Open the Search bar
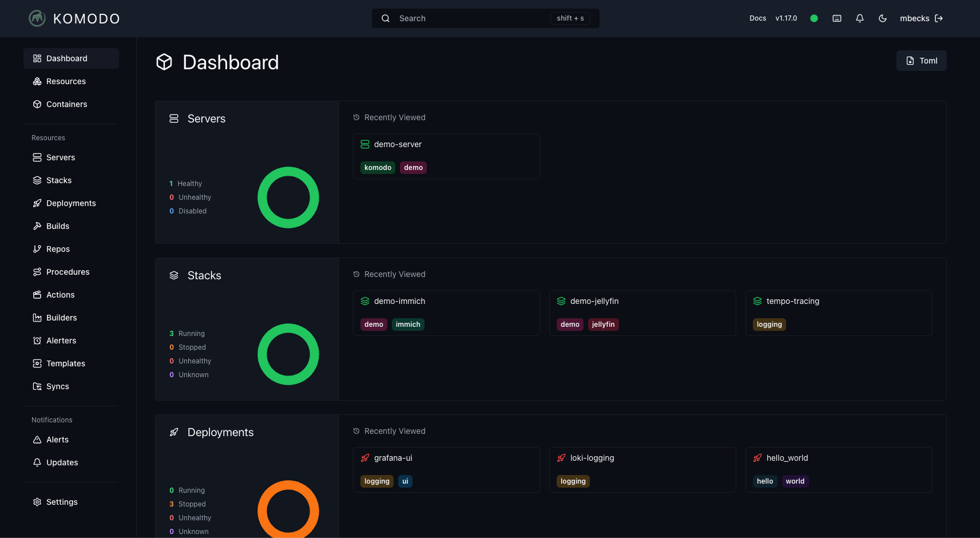 coord(485,18)
